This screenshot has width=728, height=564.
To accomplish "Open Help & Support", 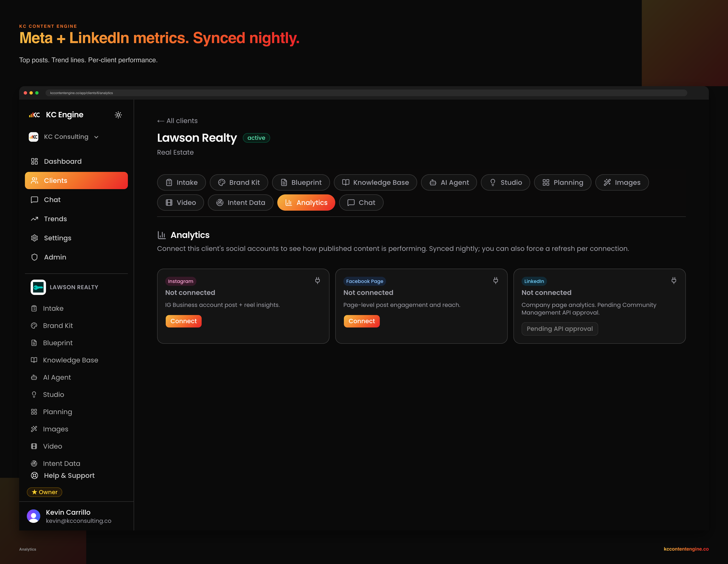I will point(76,475).
